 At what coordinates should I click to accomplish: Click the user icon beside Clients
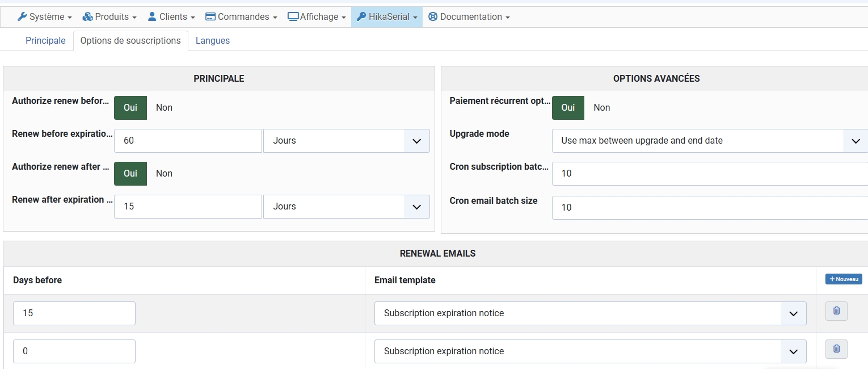click(152, 17)
